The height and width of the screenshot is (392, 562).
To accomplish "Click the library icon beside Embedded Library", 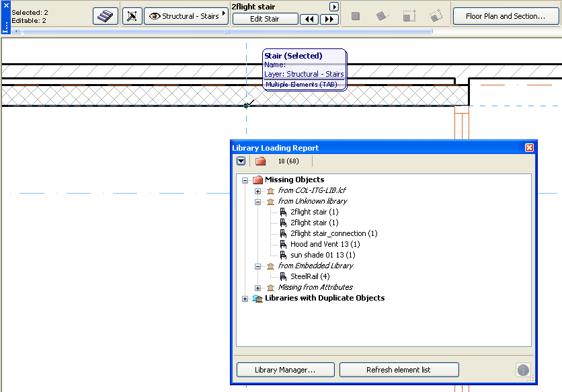I will pyautogui.click(x=271, y=266).
